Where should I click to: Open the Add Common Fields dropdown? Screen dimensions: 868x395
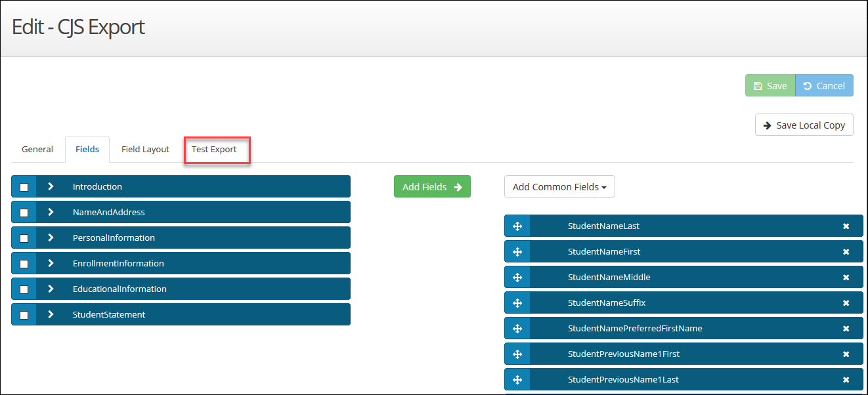[559, 186]
